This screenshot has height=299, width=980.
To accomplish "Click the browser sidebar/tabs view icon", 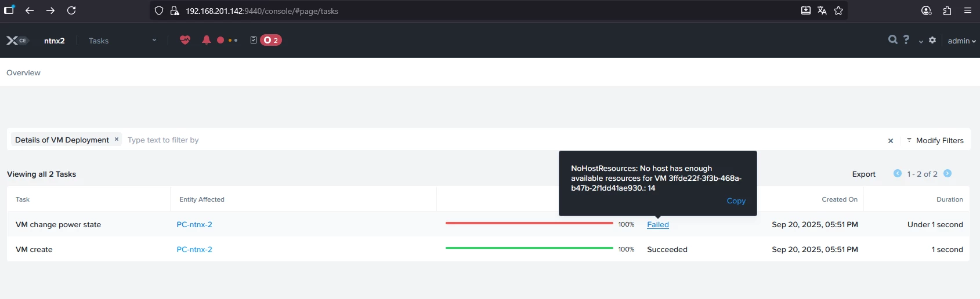I will point(9,10).
